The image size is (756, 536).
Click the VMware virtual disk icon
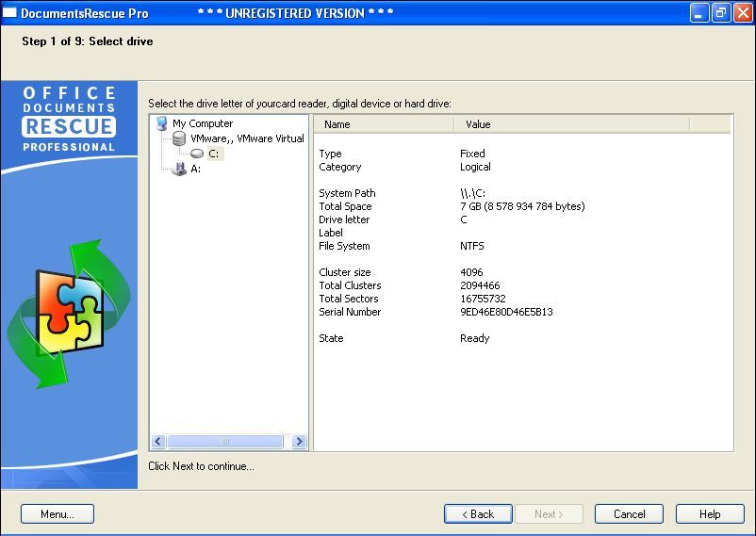[x=179, y=138]
